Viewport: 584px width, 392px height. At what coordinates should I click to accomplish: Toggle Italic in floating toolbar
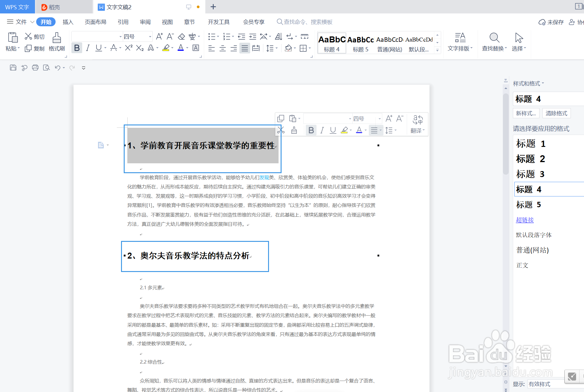(x=322, y=130)
